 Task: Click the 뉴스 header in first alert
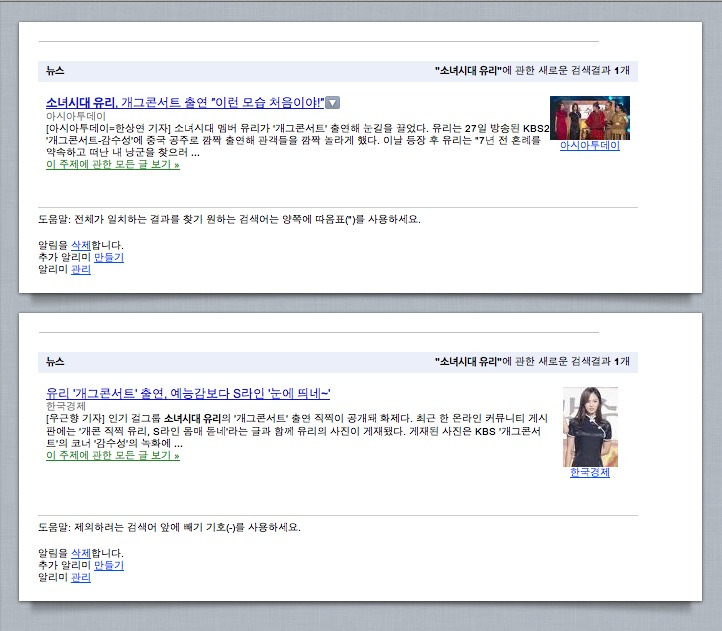55,71
